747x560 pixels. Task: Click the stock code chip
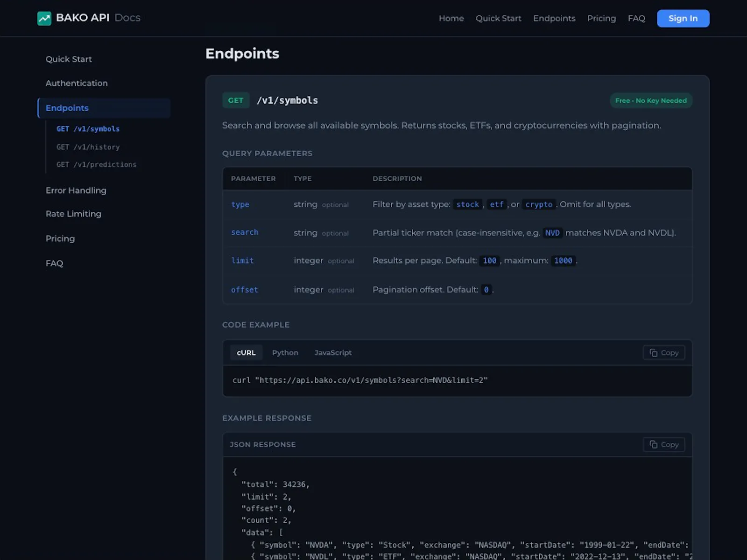tap(467, 204)
